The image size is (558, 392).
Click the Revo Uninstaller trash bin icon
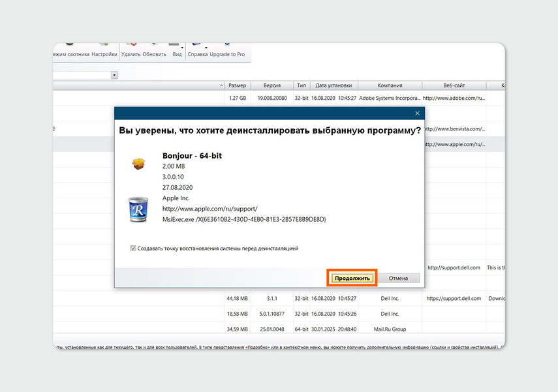[138, 210]
